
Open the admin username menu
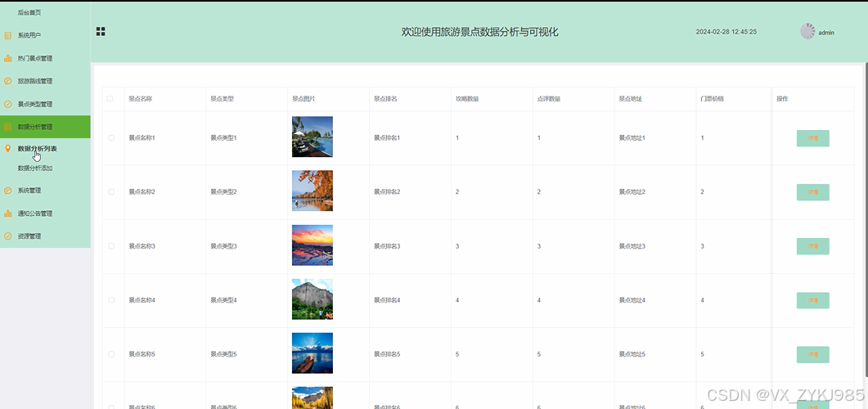pyautogui.click(x=826, y=33)
